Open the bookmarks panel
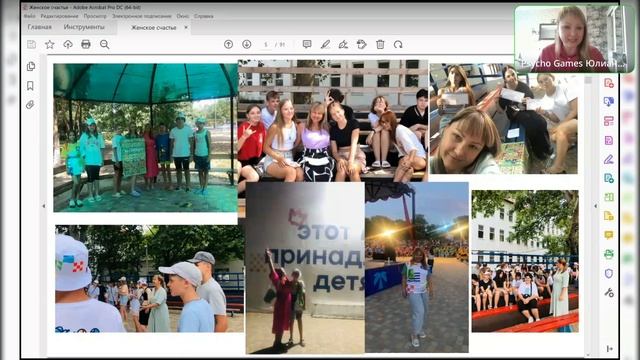Image resolution: width=640 pixels, height=360 pixels. point(30,86)
